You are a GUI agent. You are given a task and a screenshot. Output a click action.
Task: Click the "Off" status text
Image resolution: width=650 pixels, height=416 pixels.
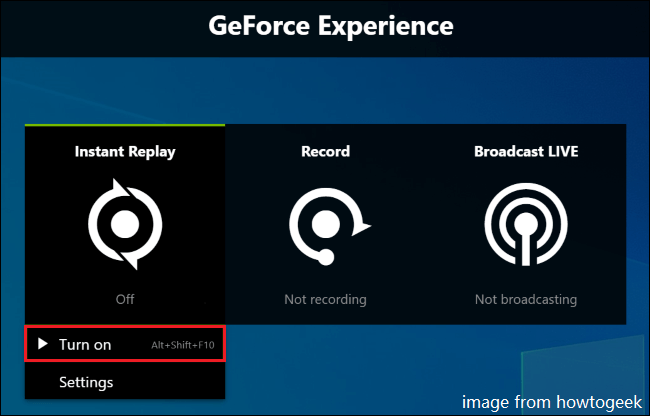coord(125,299)
